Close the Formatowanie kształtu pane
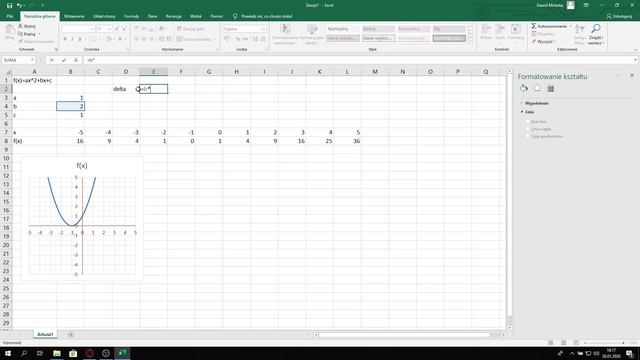This screenshot has height=360, width=640. coord(632,76)
